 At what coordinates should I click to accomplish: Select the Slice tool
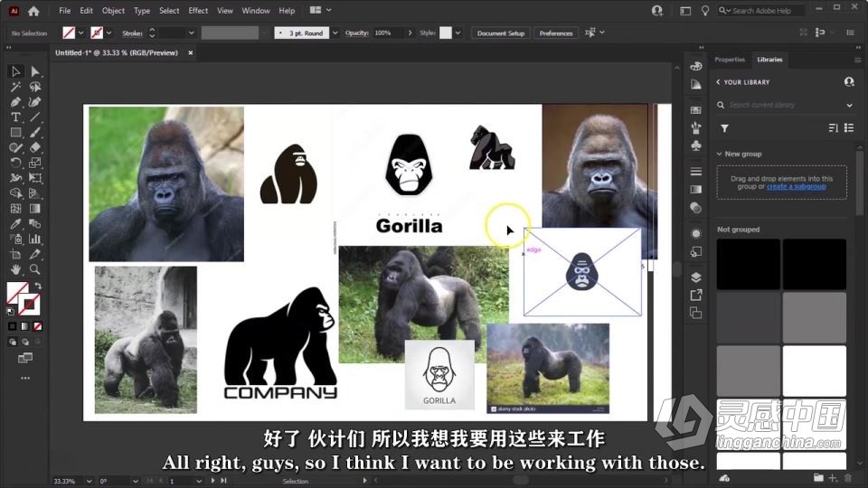pos(35,254)
